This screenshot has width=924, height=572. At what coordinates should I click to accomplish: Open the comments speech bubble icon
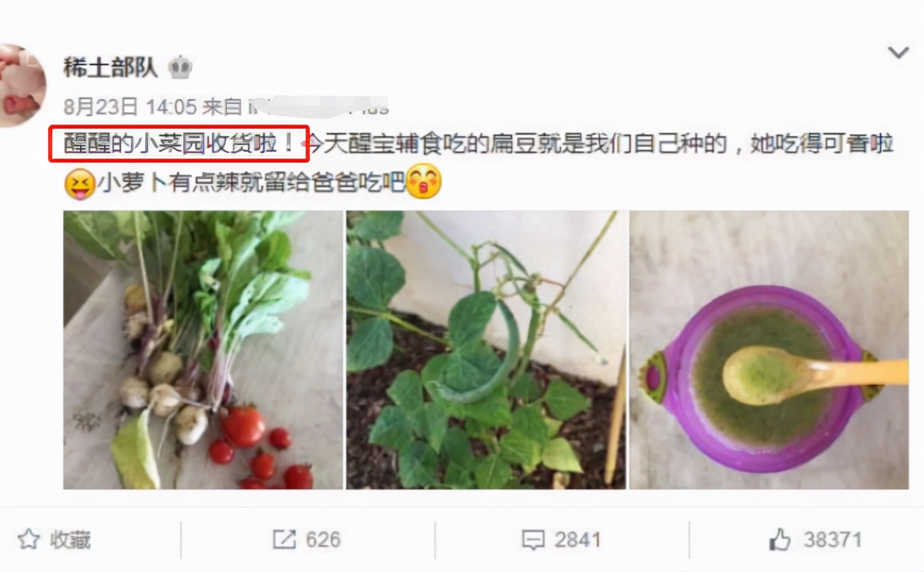(533, 540)
